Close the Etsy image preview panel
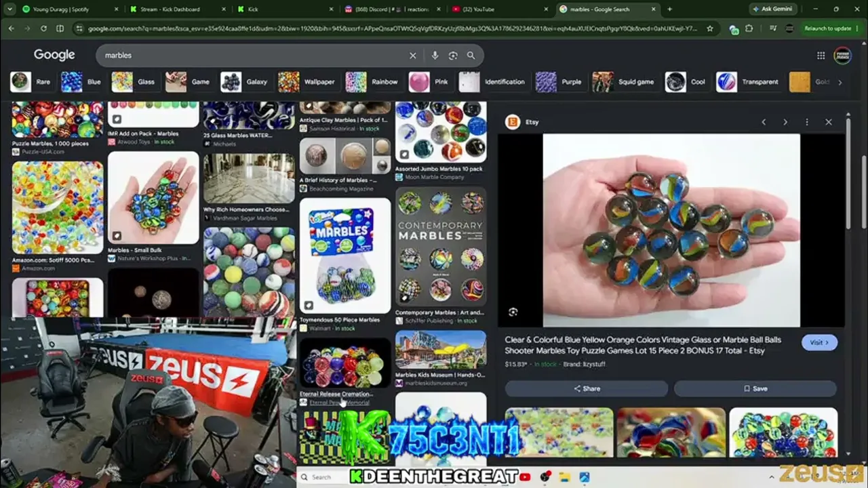This screenshot has height=488, width=868. [829, 122]
